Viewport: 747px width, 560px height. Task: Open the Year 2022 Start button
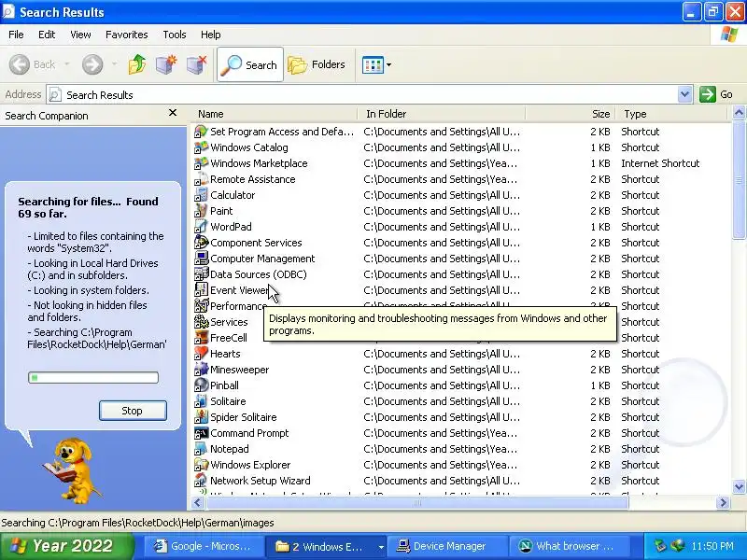[67, 546]
